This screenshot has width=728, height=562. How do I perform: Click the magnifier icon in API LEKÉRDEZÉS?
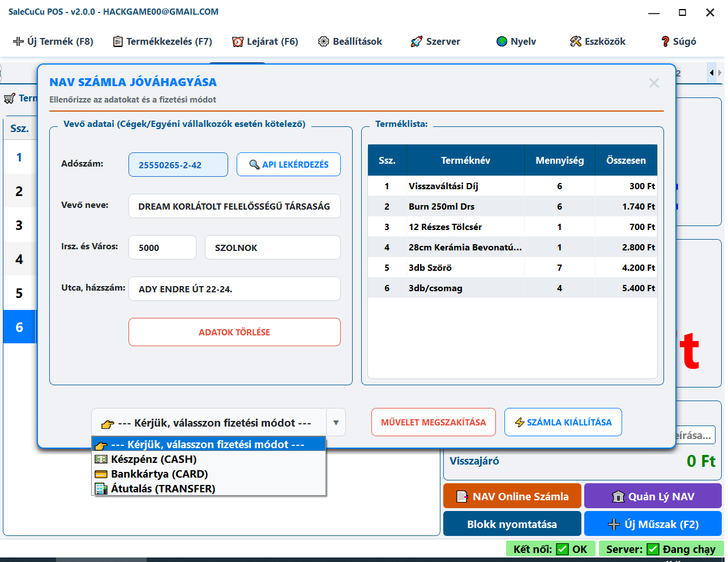tap(255, 164)
